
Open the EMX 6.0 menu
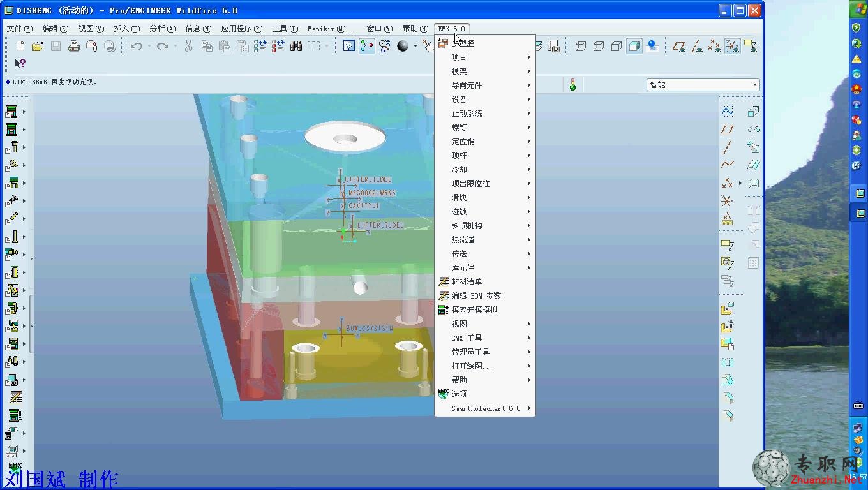452,29
